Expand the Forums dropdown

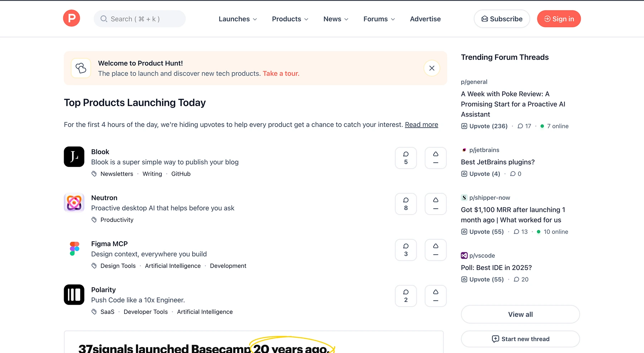pos(379,19)
